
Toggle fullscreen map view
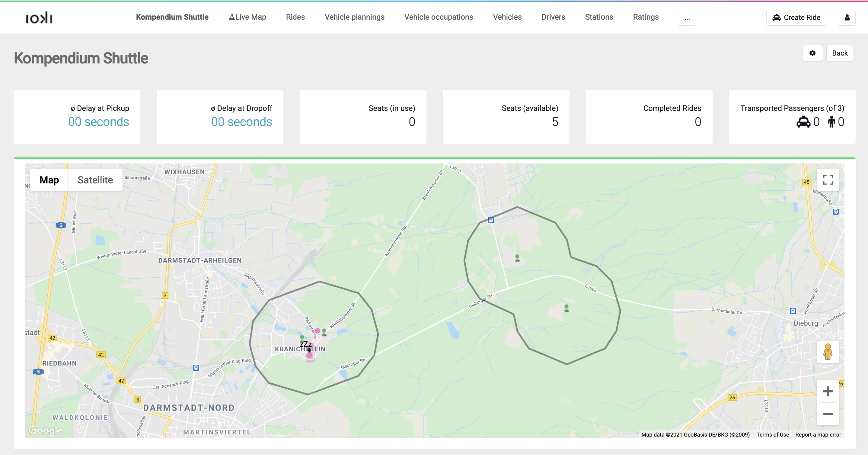[x=828, y=180]
